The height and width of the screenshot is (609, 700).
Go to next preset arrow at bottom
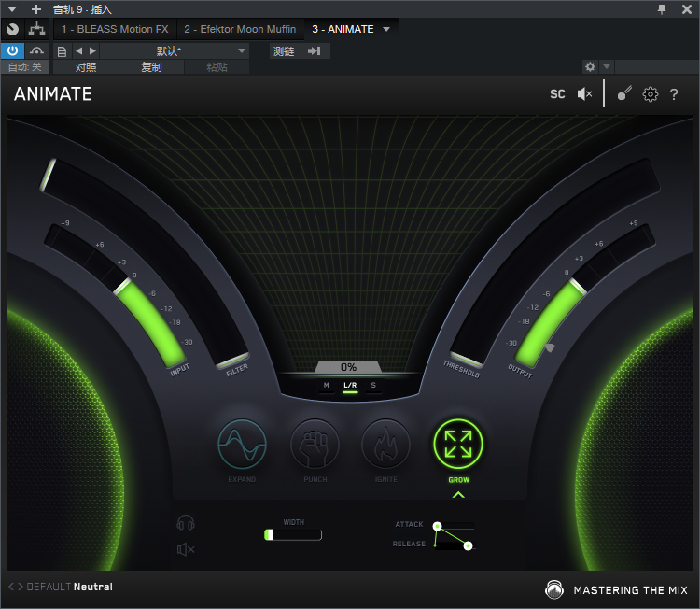[21, 587]
